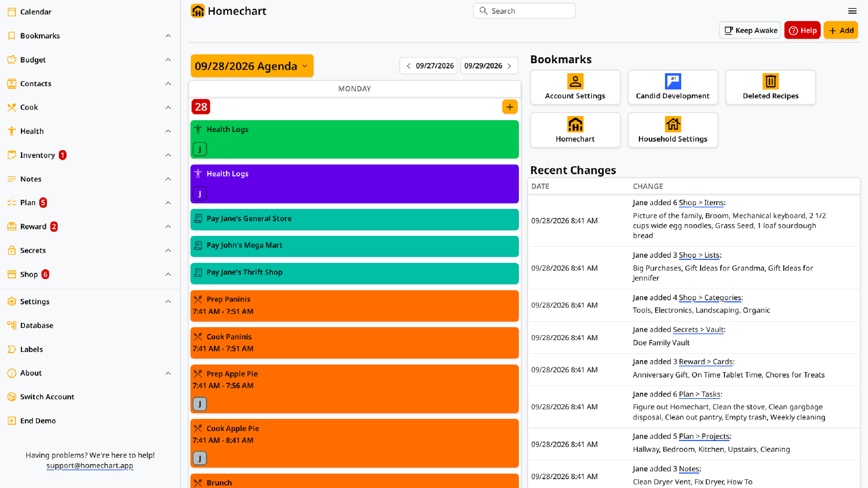Open the Secrets > Vault link
Image resolution: width=868 pixels, height=488 pixels.
(x=698, y=329)
